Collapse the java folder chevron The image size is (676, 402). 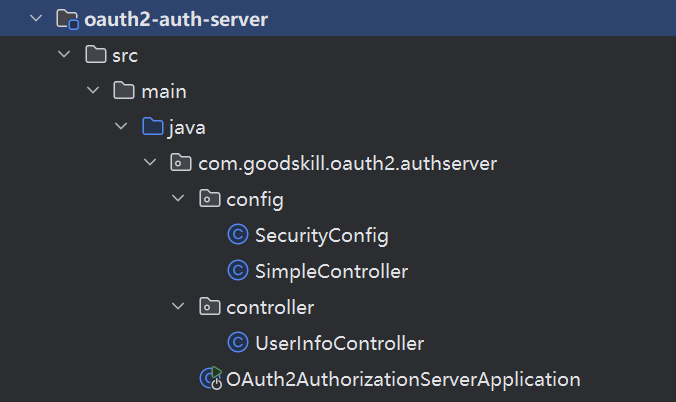(x=122, y=127)
